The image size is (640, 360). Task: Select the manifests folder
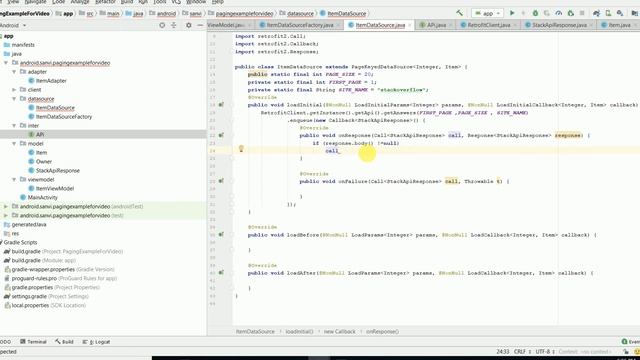point(19,45)
